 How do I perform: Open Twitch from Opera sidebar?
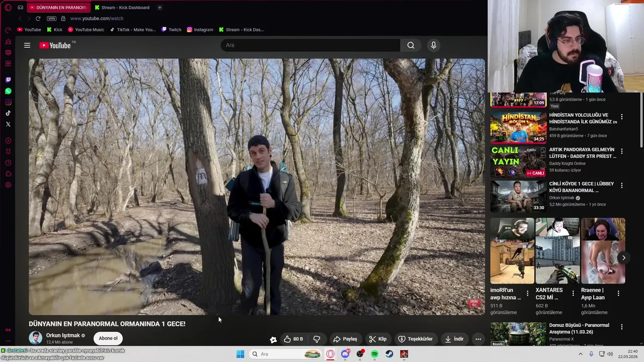(8, 80)
